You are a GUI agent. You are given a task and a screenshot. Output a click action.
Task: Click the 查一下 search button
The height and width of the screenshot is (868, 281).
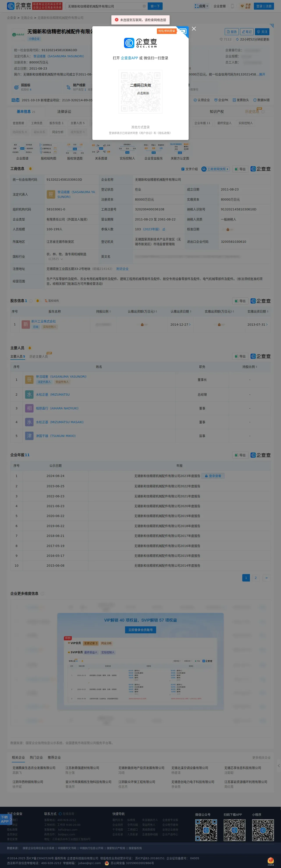pyautogui.click(x=155, y=6)
